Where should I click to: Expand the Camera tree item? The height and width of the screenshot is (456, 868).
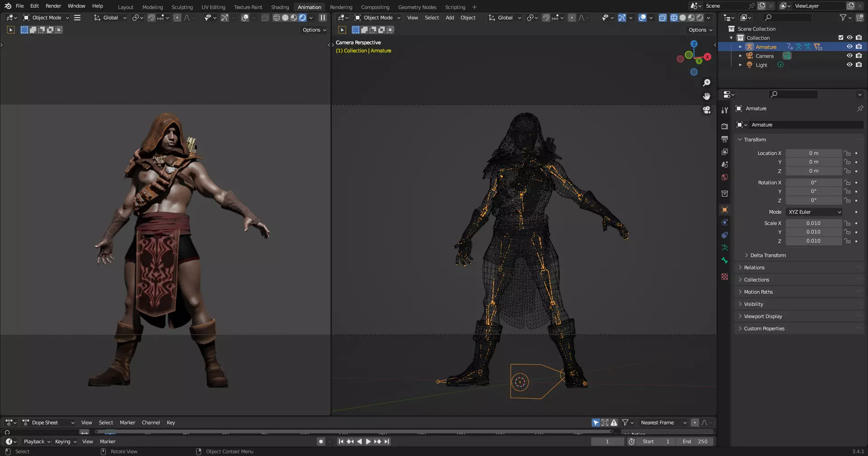740,56
